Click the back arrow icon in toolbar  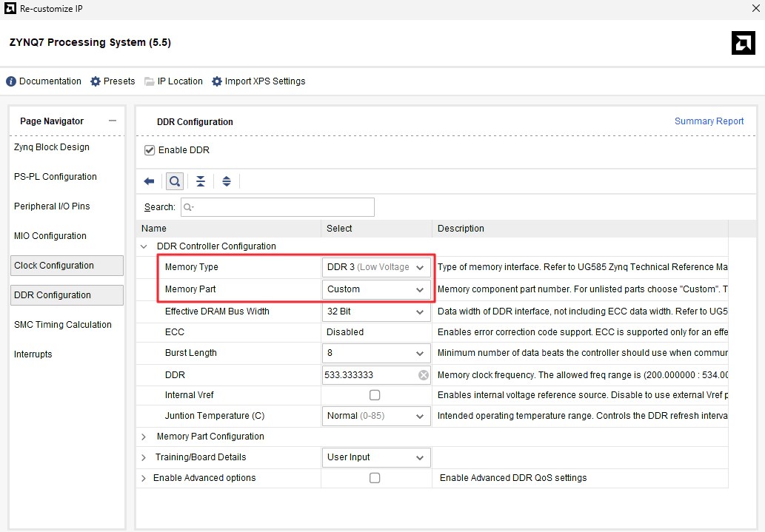point(150,181)
